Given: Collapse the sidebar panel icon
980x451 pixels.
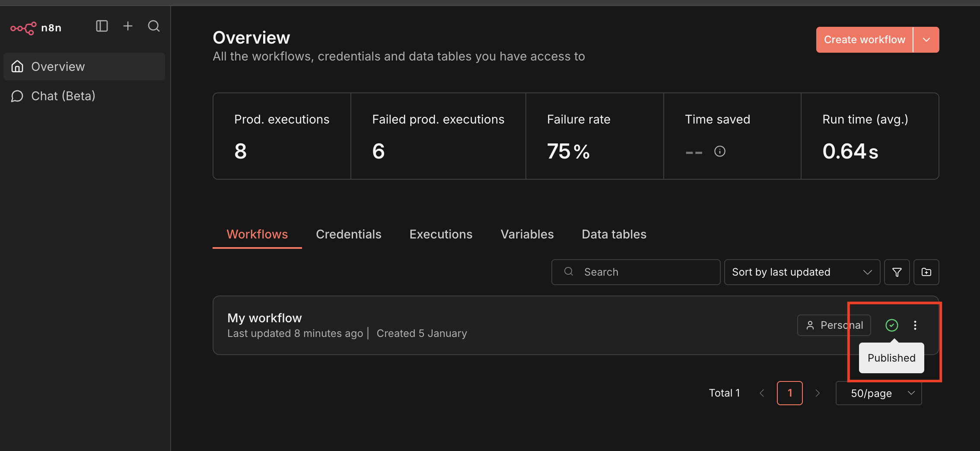Looking at the screenshot, I should coord(102,26).
